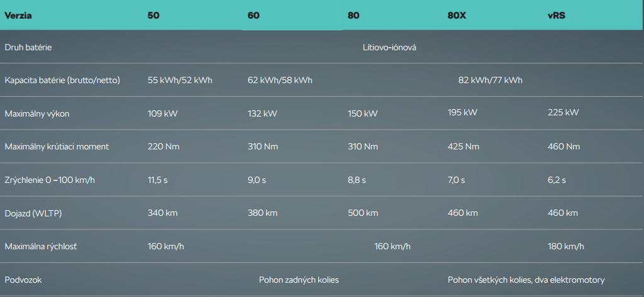Click the '225 kW' power value

coord(563,113)
